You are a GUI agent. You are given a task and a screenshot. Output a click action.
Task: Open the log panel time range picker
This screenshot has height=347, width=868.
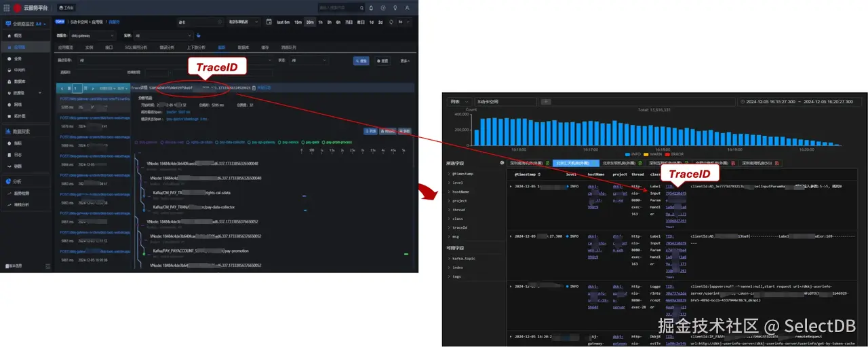[x=802, y=101]
